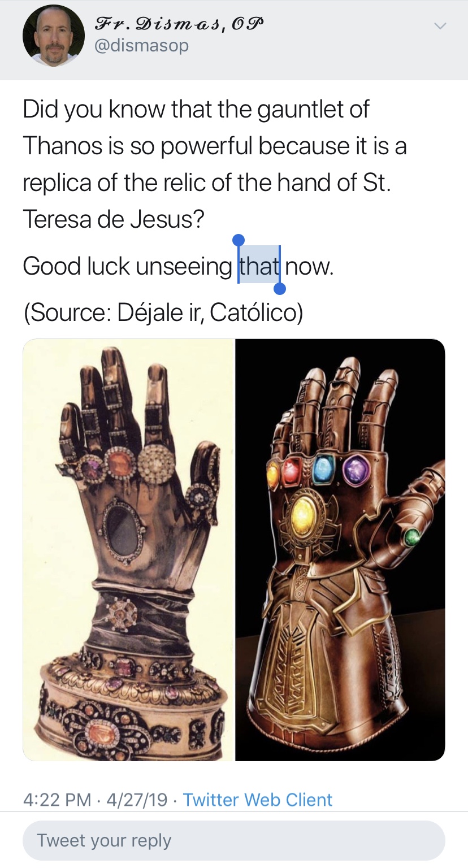The width and height of the screenshot is (468, 868).
Task: Tap the lower text selection handle
Action: click(279, 289)
